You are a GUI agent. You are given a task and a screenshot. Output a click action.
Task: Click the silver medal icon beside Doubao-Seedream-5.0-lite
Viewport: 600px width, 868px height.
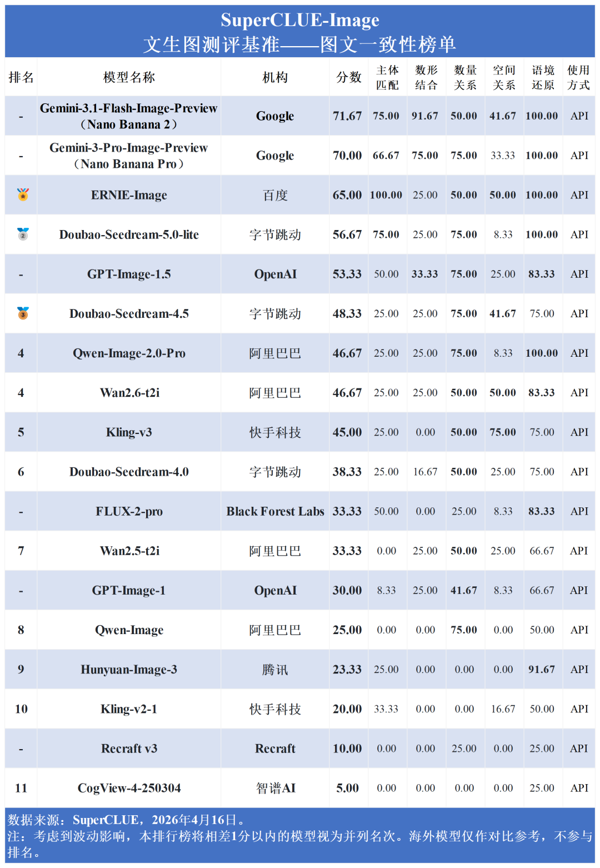pos(23,234)
